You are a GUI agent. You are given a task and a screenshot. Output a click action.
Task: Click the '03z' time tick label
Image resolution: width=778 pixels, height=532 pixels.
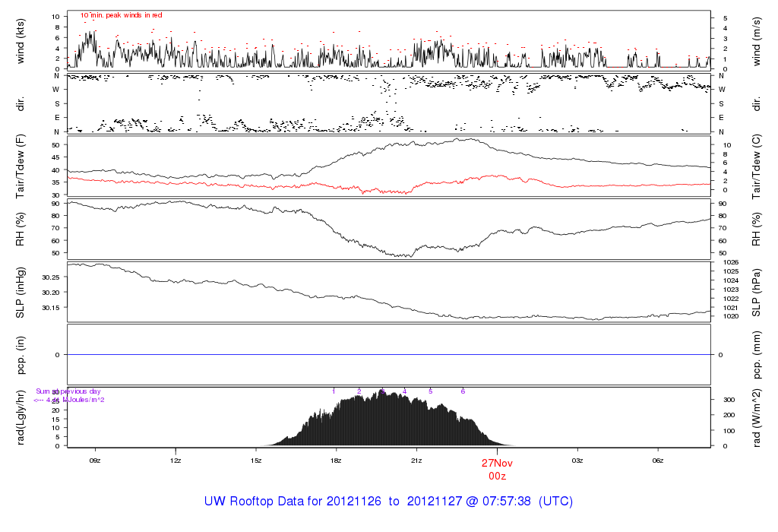click(577, 460)
